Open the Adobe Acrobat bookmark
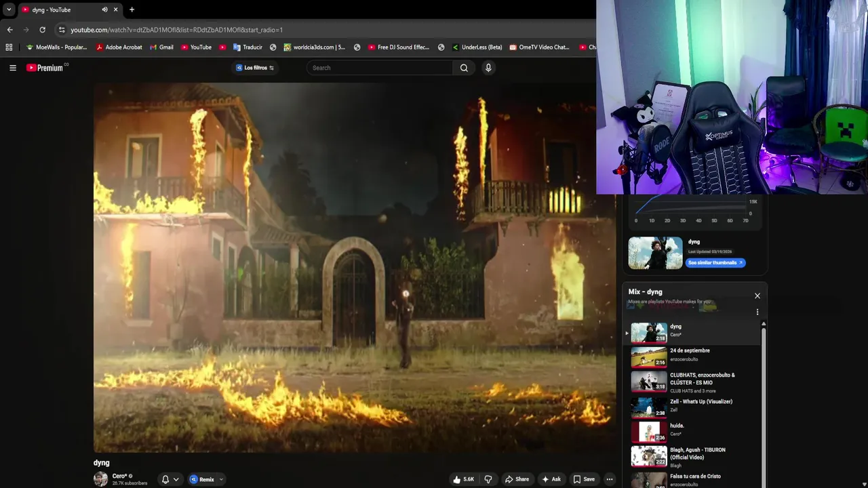 pyautogui.click(x=119, y=47)
